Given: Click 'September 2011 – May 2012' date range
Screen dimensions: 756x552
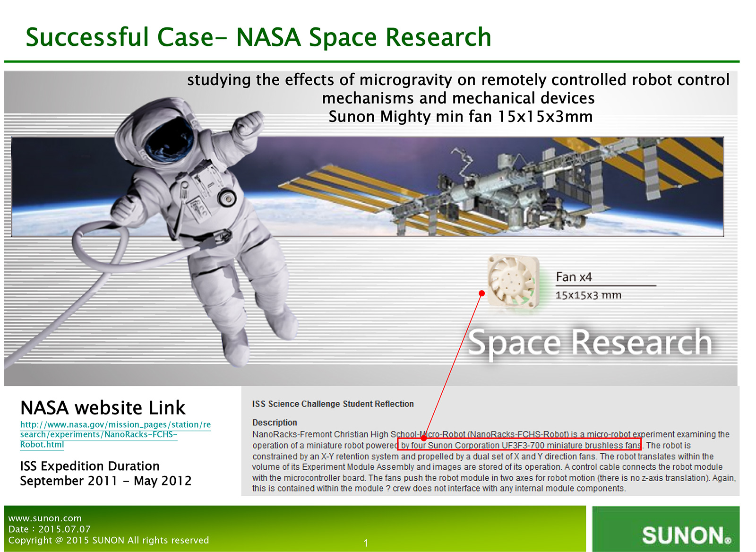Looking at the screenshot, I should [106, 481].
